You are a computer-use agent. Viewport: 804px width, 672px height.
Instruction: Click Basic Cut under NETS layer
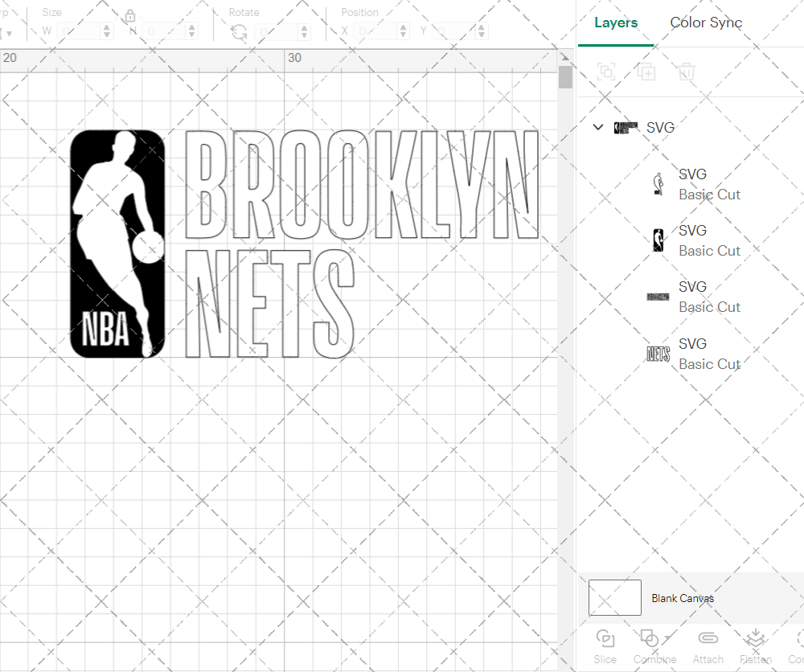point(709,364)
